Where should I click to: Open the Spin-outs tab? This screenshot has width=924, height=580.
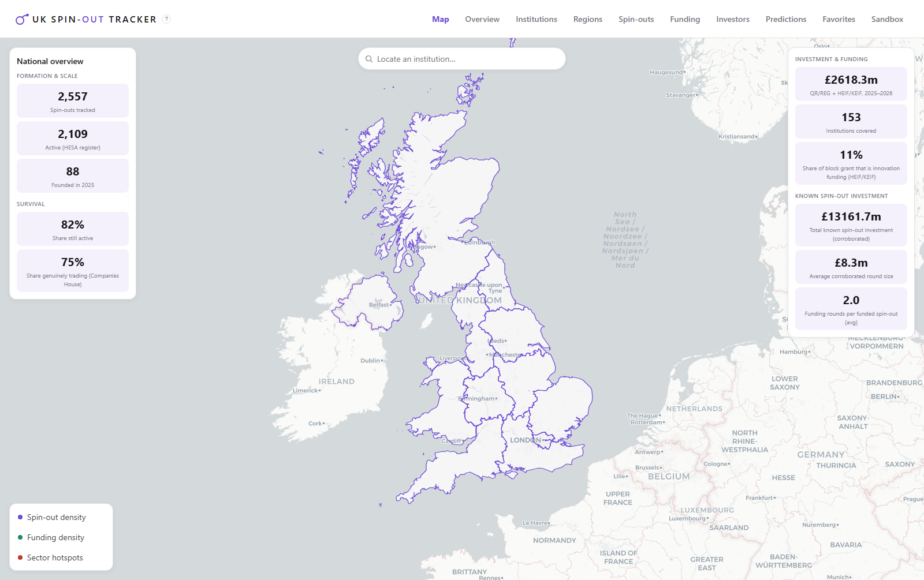pos(636,19)
